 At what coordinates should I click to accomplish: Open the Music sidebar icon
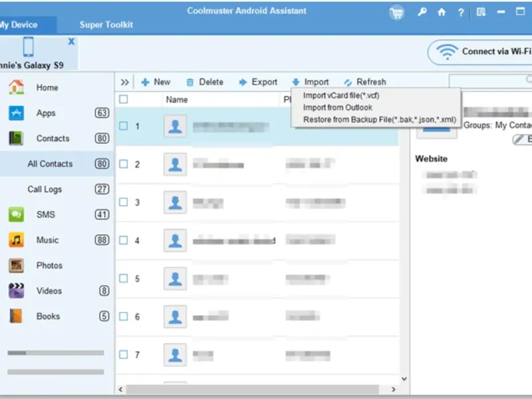(16, 240)
